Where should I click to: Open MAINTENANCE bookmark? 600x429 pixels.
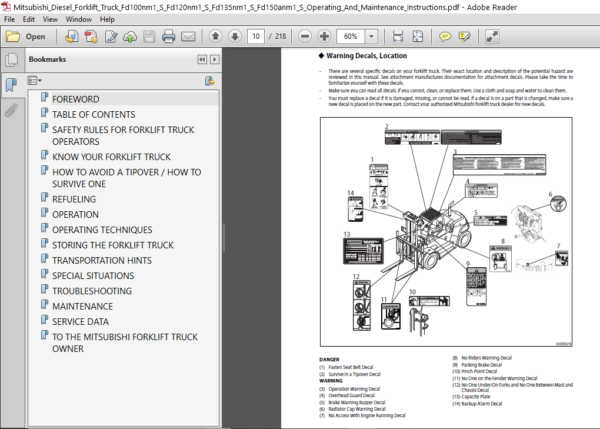pyautogui.click(x=83, y=306)
